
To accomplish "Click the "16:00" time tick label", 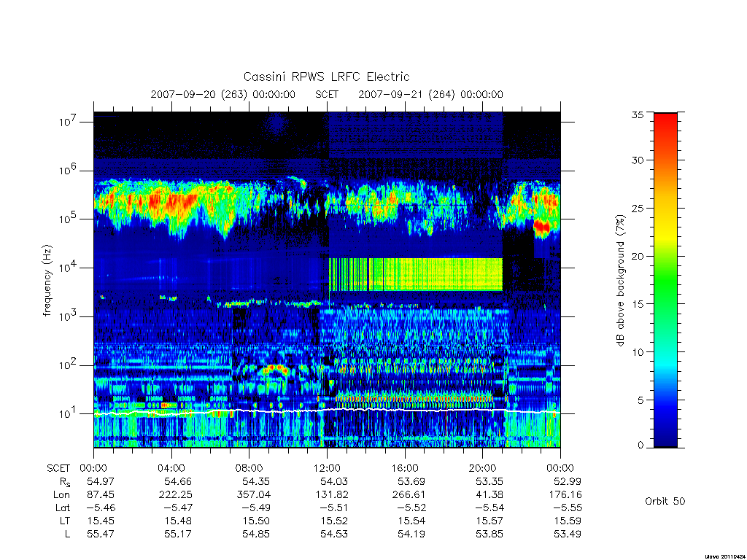I will coord(404,469).
